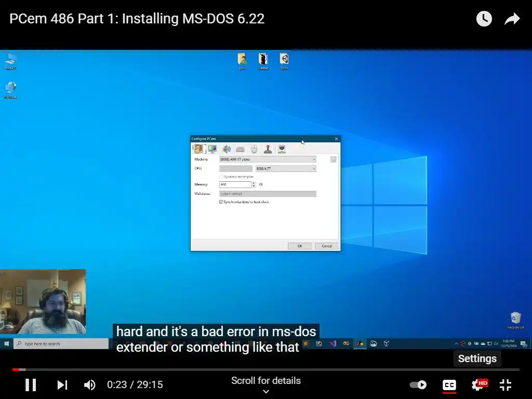The width and height of the screenshot is (532, 399).
Task: Open the mouse tab in Configure PCem
Action: (254, 149)
